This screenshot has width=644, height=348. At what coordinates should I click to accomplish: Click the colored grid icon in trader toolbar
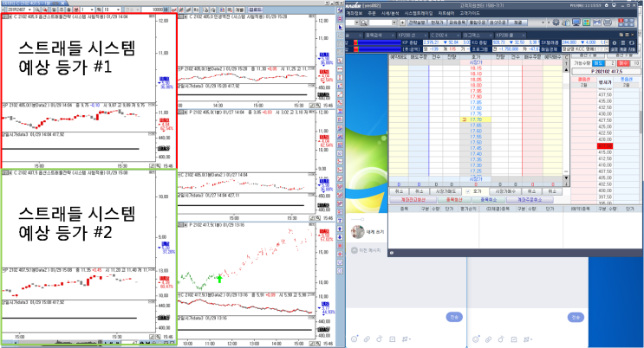pos(586,23)
